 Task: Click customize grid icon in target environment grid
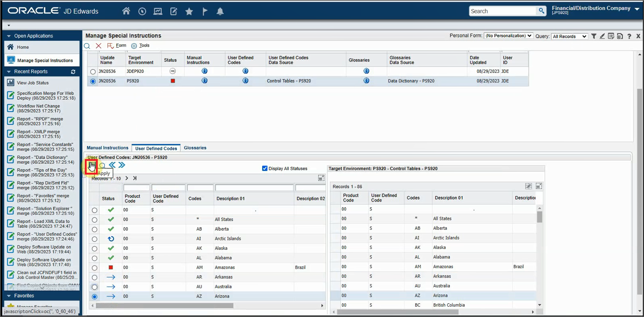tap(528, 186)
